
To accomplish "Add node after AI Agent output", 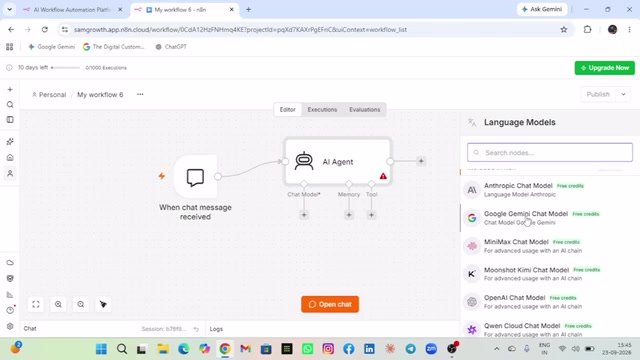I will coord(421,161).
